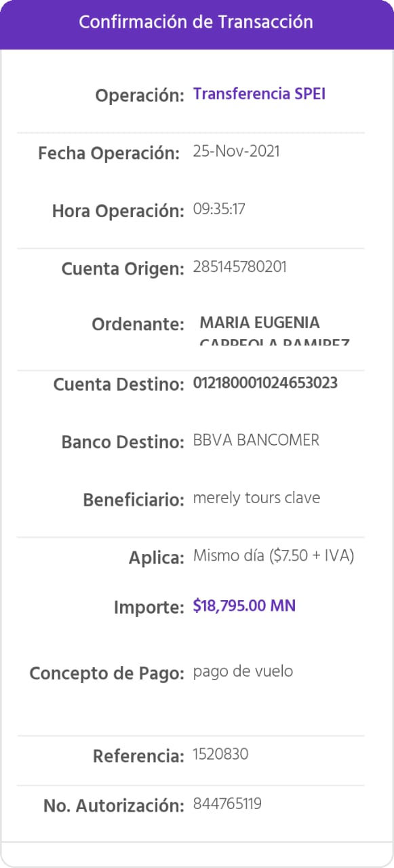Click payment concept pago de vuelo
Screen dimensions: 394x868
click(x=243, y=672)
